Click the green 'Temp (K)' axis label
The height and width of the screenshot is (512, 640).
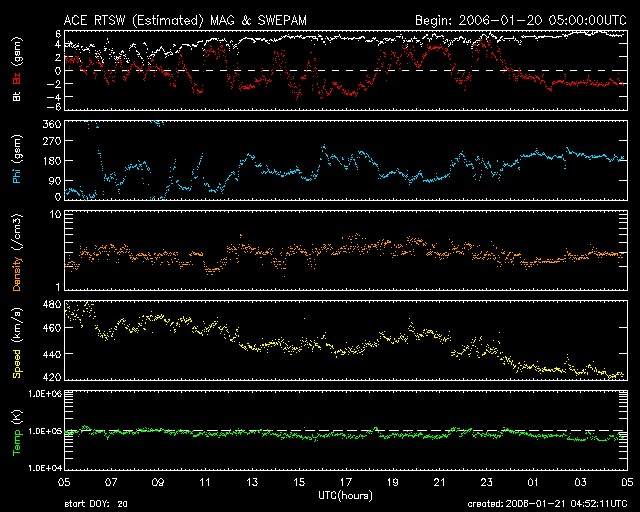click(x=17, y=433)
